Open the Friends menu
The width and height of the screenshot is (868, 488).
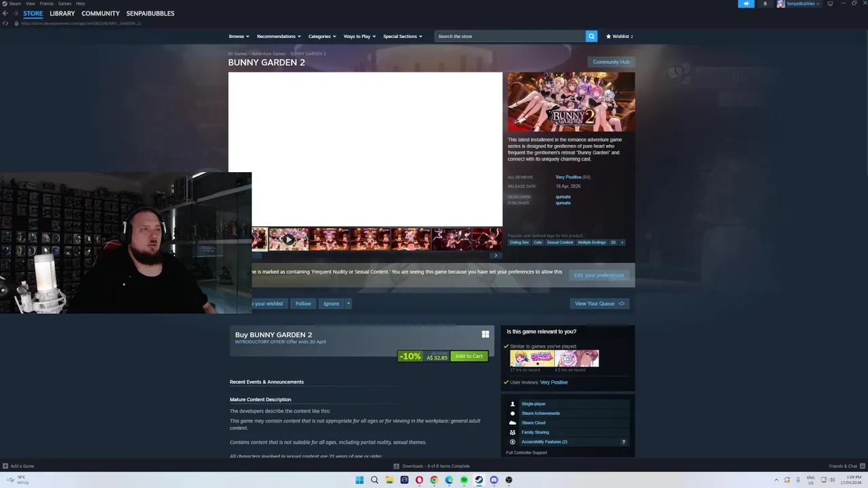click(x=47, y=3)
